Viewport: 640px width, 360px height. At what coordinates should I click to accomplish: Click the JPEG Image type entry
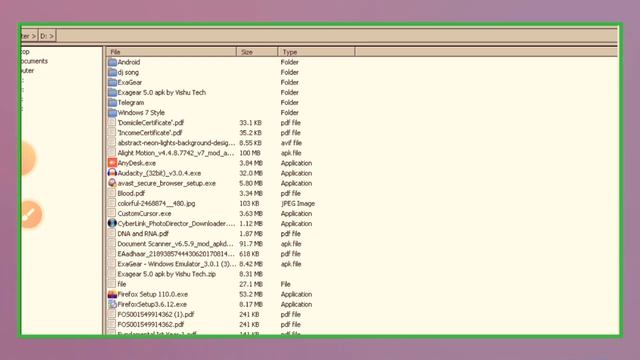pos(298,203)
